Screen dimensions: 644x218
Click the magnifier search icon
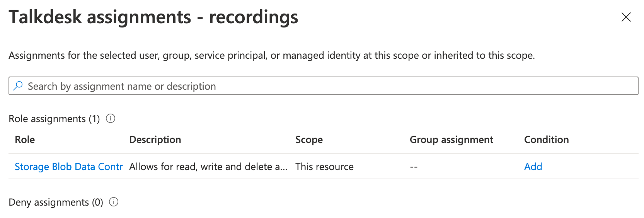[x=18, y=86]
